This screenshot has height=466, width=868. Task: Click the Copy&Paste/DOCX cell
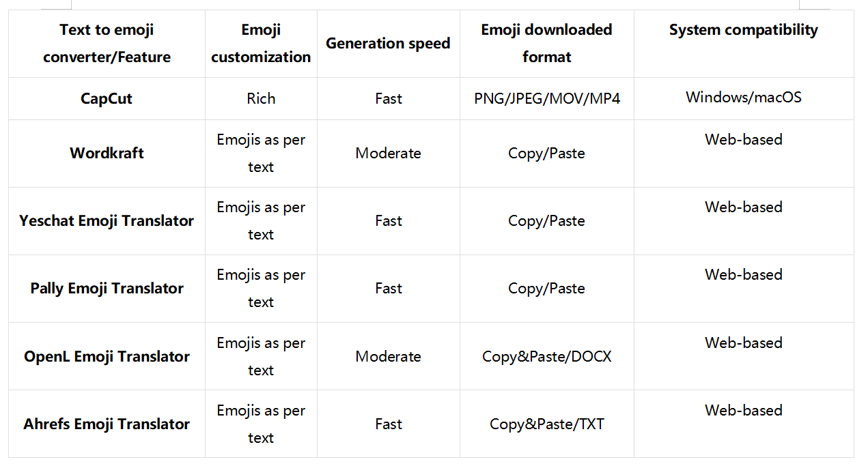click(546, 356)
